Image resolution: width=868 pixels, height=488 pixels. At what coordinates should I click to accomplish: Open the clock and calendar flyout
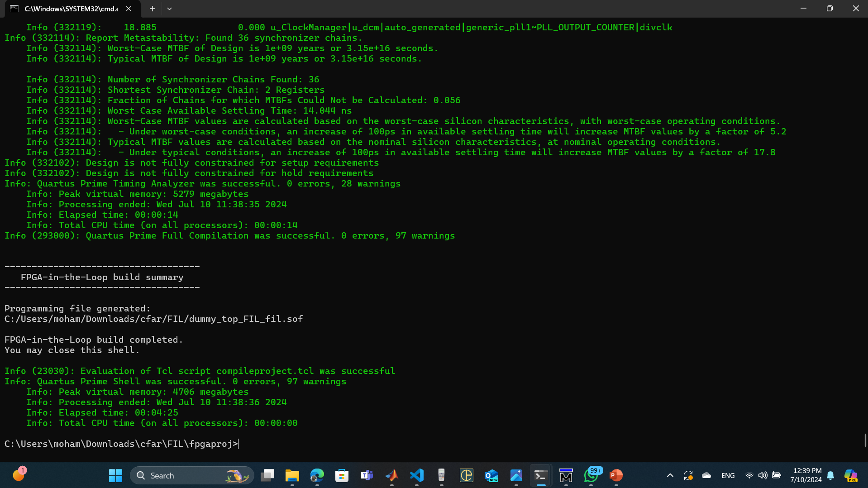tap(806, 475)
